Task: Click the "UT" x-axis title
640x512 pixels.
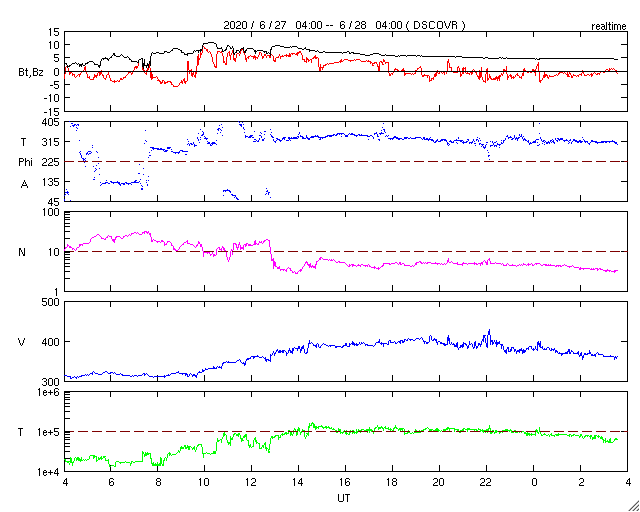Action: [x=344, y=498]
